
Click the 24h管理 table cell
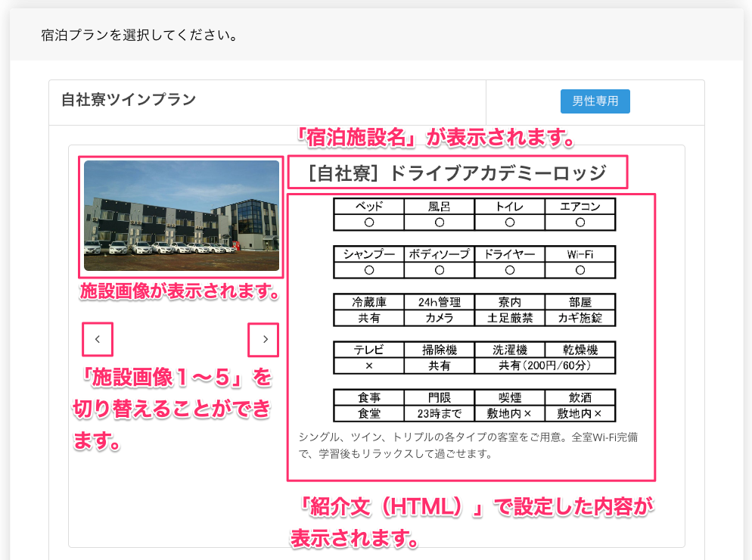pyautogui.click(x=439, y=302)
